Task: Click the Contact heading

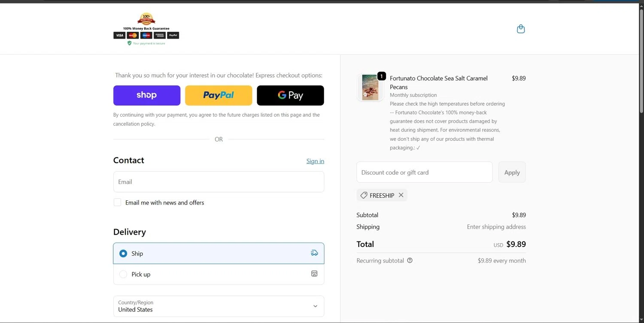Action: [129, 160]
